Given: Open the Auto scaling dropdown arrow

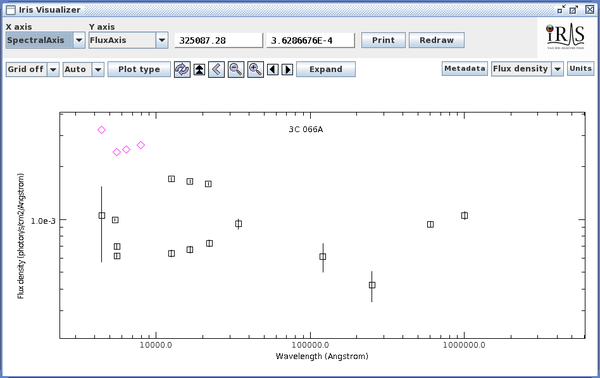Looking at the screenshot, I should [98, 70].
